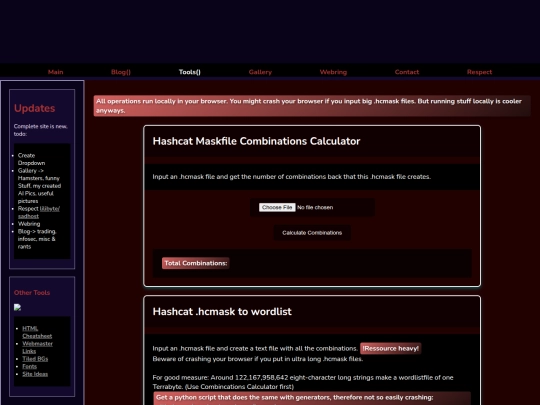Image resolution: width=540 pixels, height=405 pixels.
Task: Follow the lilbyte/sadhost link in Updates
Action: [x=39, y=212]
